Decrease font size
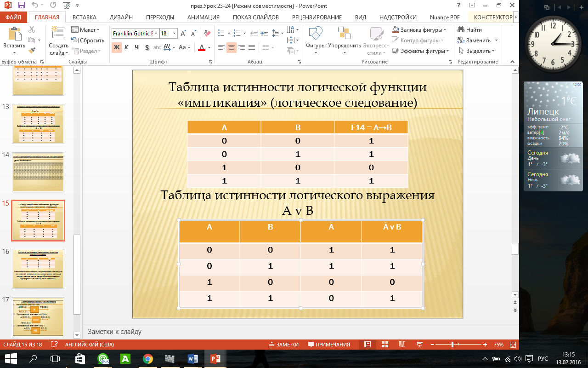588x368 pixels. pos(193,33)
